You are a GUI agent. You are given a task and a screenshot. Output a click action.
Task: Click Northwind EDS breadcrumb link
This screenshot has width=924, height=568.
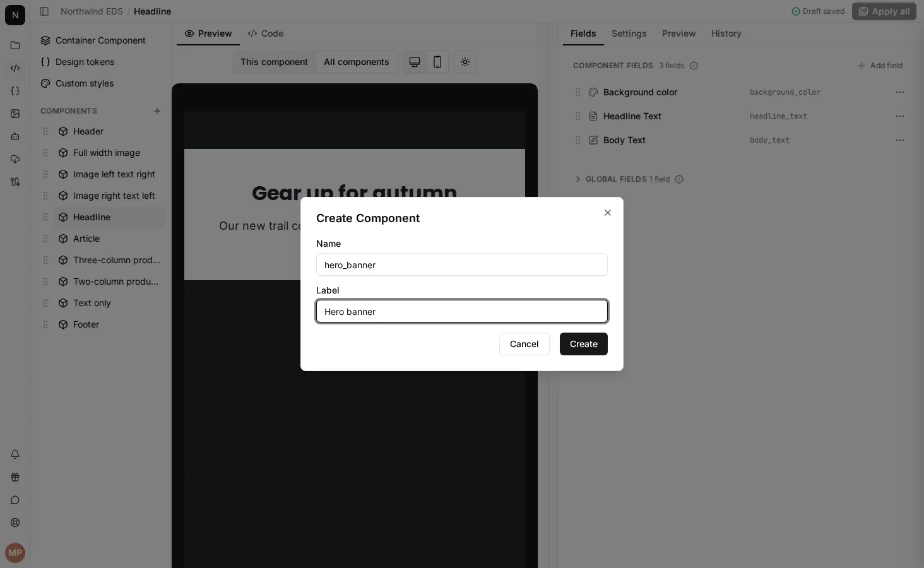point(92,11)
